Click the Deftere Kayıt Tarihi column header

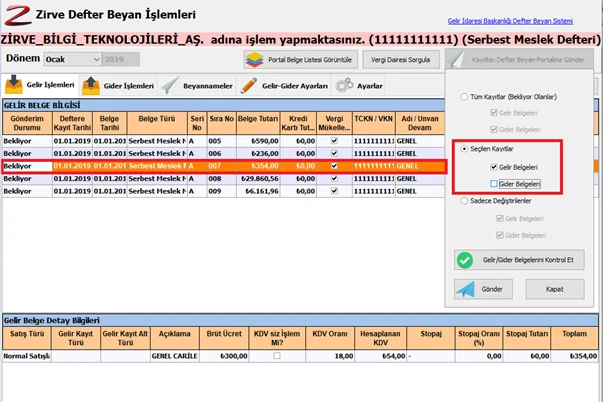[x=72, y=123]
